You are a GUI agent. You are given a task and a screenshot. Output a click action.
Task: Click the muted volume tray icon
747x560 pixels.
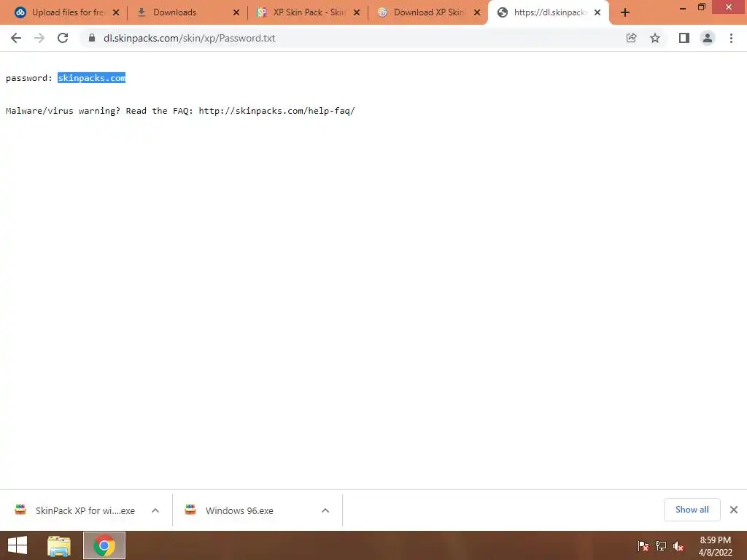pos(678,546)
